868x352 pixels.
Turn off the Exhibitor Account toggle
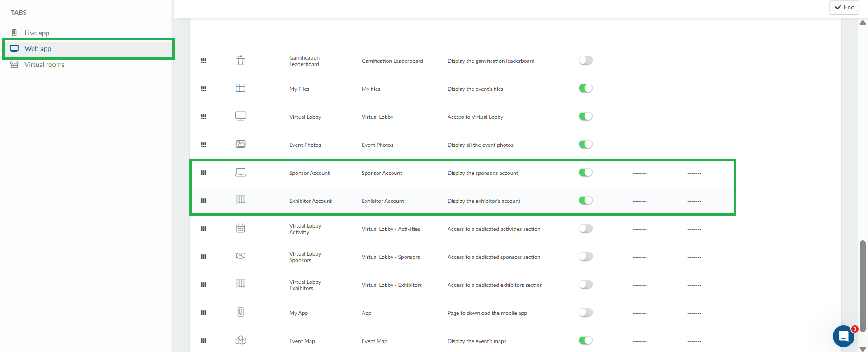point(585,201)
